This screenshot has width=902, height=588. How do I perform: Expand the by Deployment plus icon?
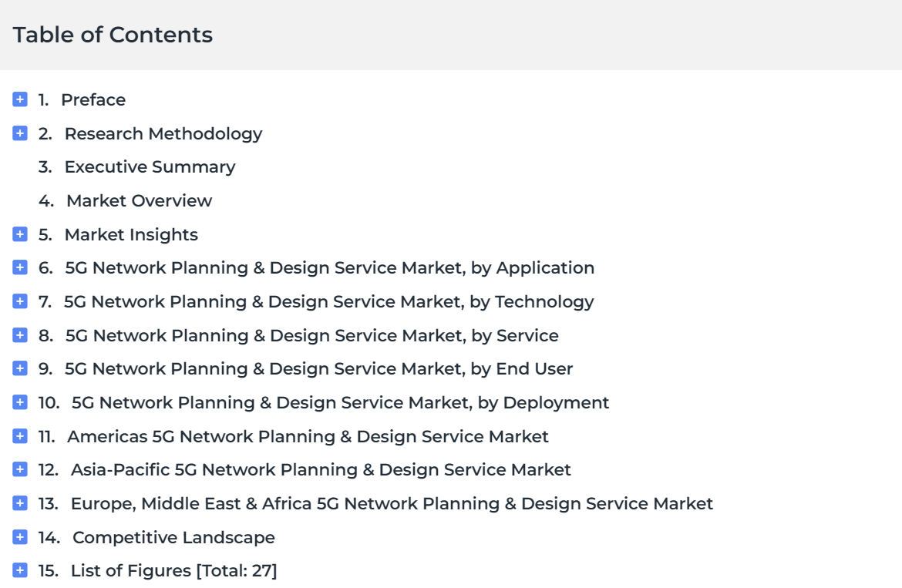(20, 402)
